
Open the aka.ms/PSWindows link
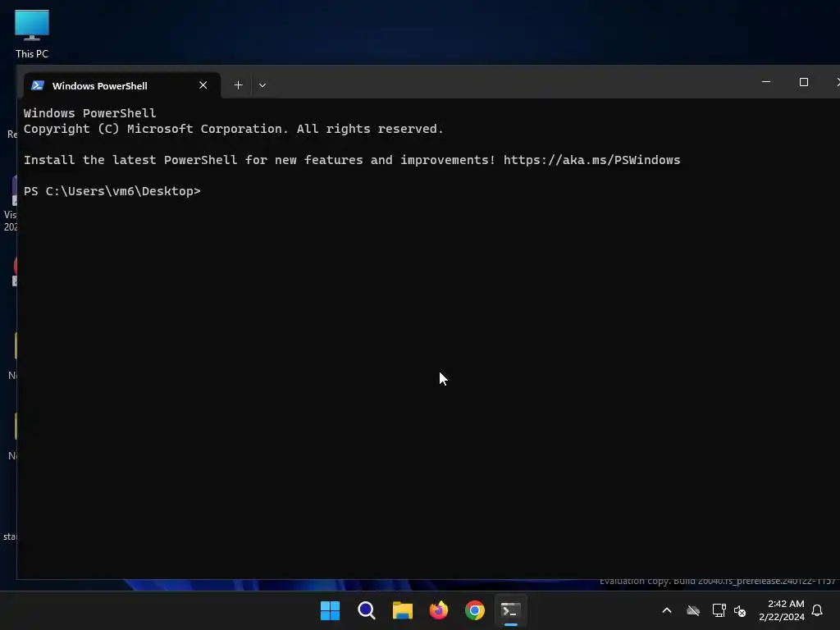pyautogui.click(x=592, y=160)
